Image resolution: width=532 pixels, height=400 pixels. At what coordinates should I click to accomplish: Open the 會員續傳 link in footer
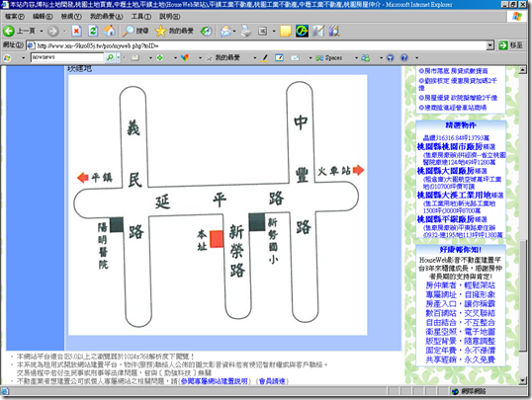272,381
